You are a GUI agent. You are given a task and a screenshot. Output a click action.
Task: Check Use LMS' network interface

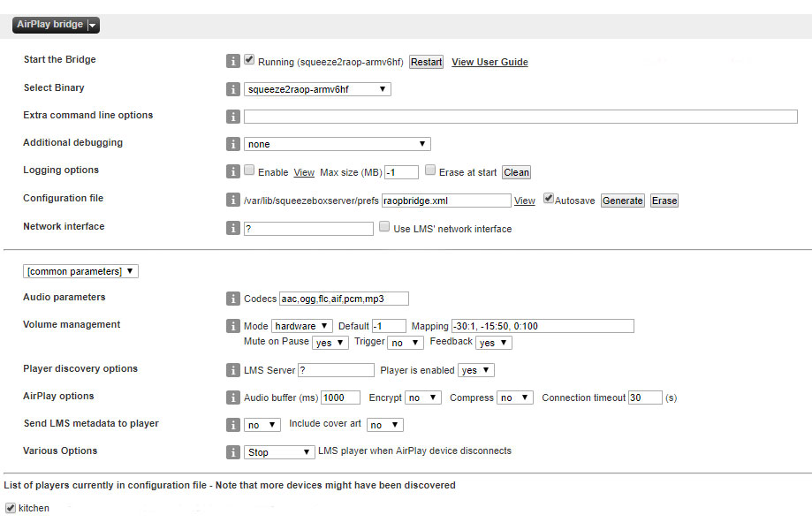click(384, 227)
